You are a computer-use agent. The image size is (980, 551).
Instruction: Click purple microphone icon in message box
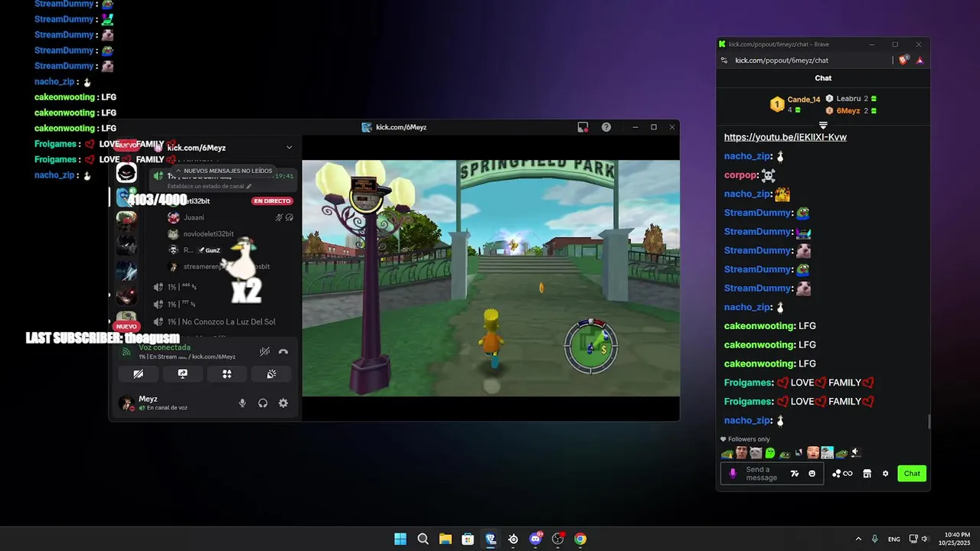732,474
